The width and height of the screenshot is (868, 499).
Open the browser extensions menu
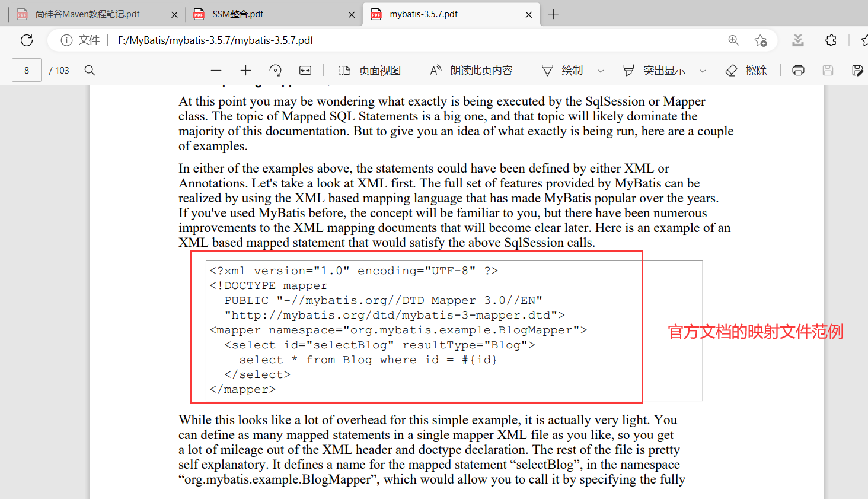point(831,40)
